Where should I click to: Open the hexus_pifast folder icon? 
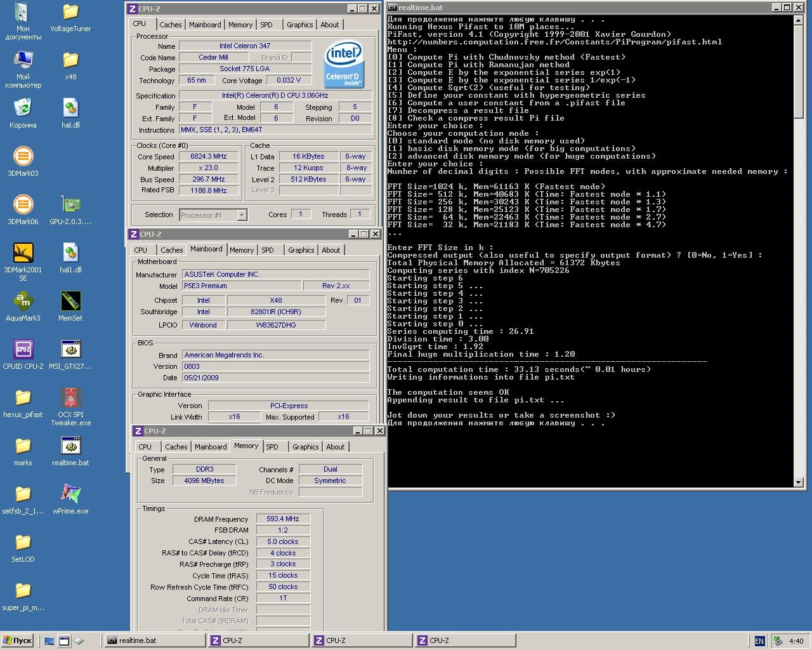[23, 403]
